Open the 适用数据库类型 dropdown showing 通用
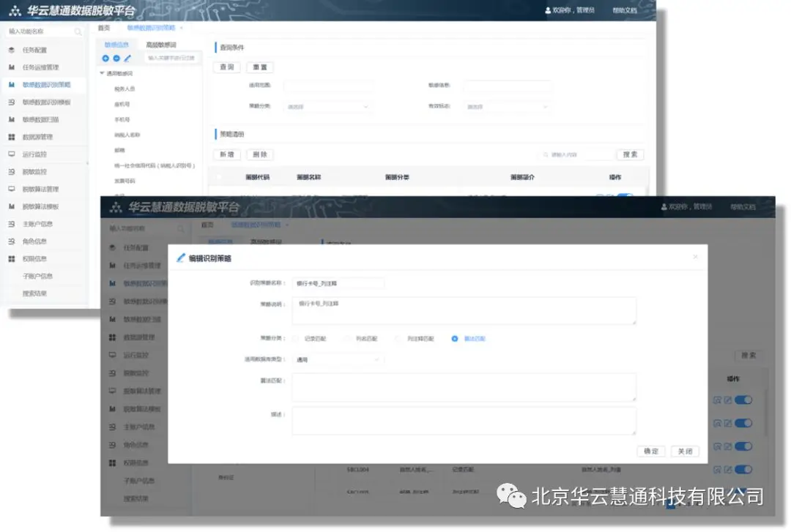Screen dimensions: 791x532 338,360
